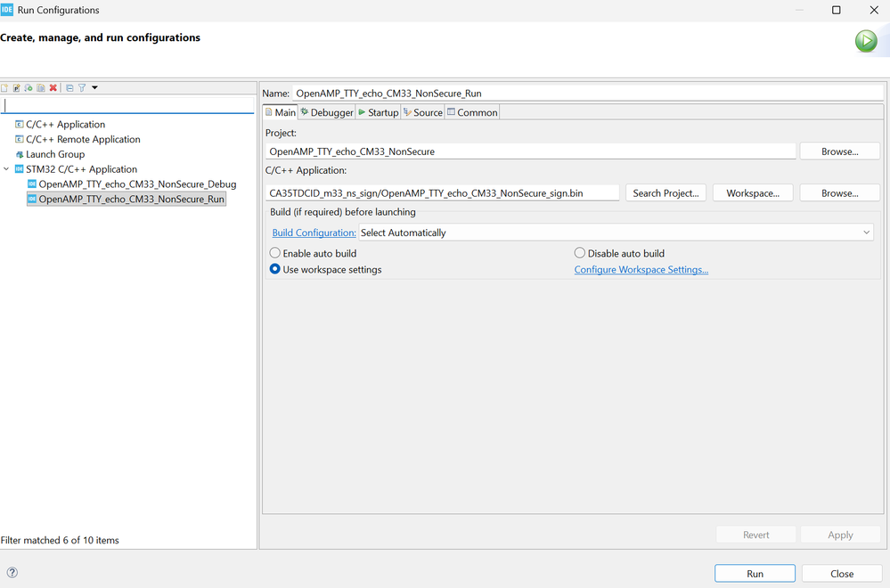Select the Enable auto build radio button

click(x=275, y=253)
